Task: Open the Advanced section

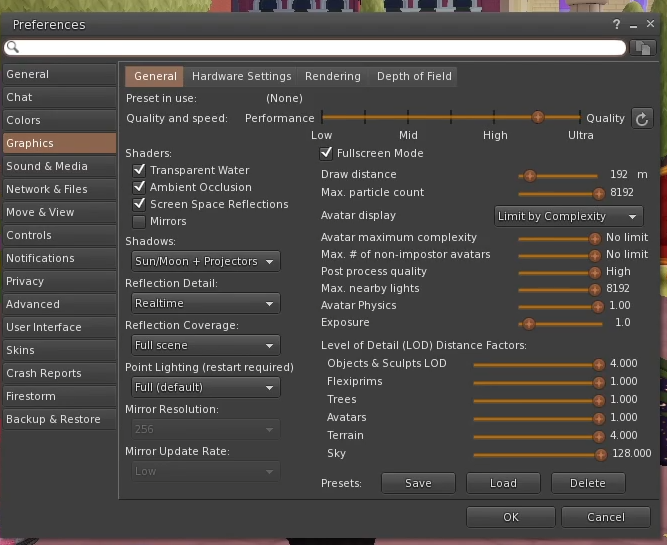Action: point(59,304)
